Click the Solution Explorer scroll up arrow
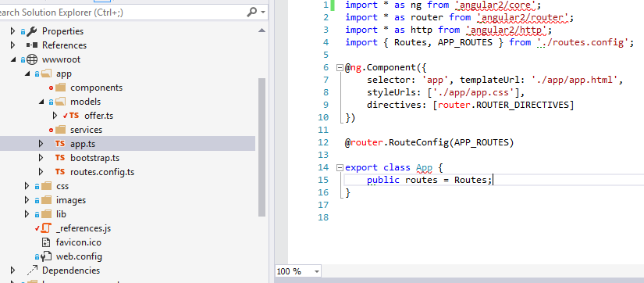Screen dimensions: 644x283 coord(262,31)
